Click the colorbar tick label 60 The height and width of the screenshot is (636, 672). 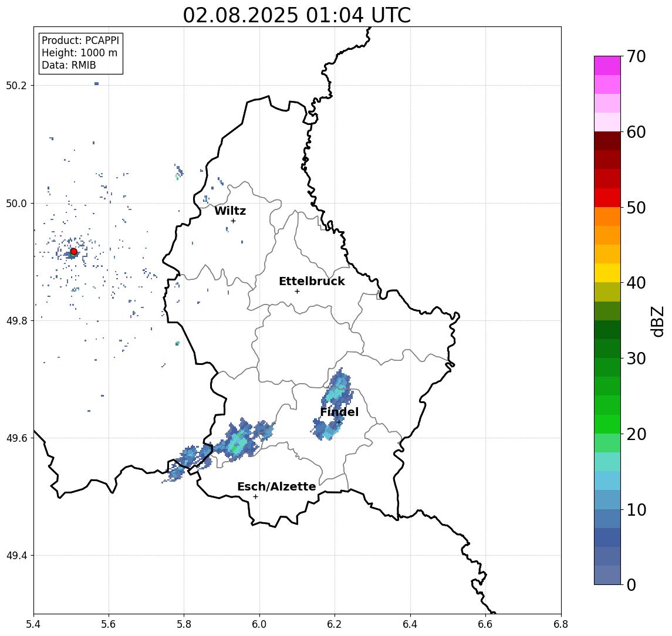[636, 132]
